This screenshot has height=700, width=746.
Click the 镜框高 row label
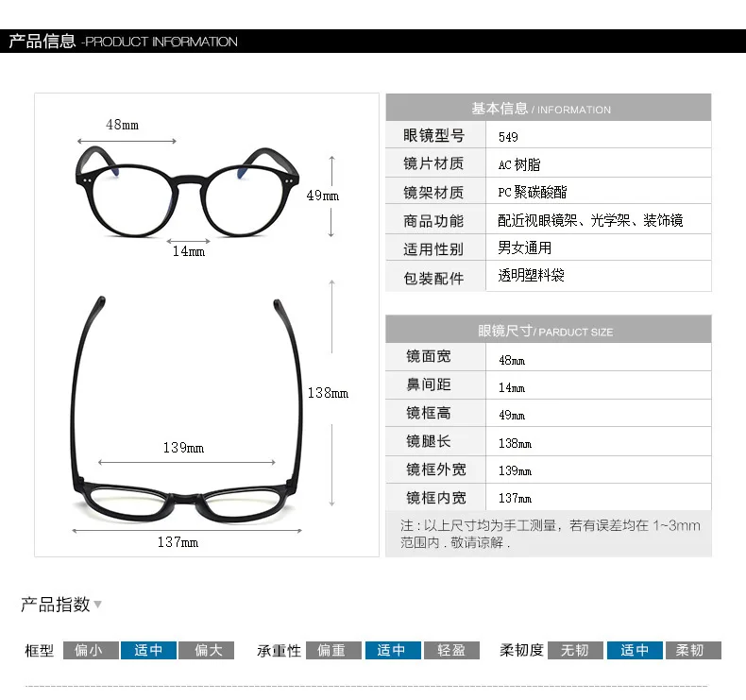428,413
